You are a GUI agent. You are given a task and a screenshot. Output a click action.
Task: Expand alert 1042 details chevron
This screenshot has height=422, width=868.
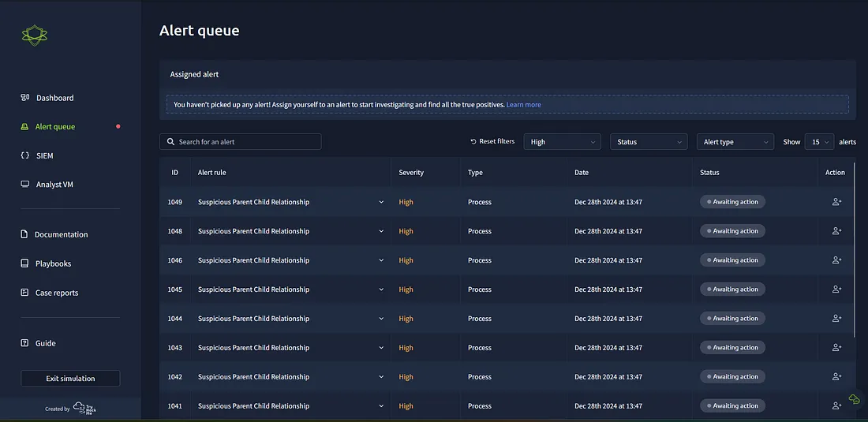click(x=381, y=377)
